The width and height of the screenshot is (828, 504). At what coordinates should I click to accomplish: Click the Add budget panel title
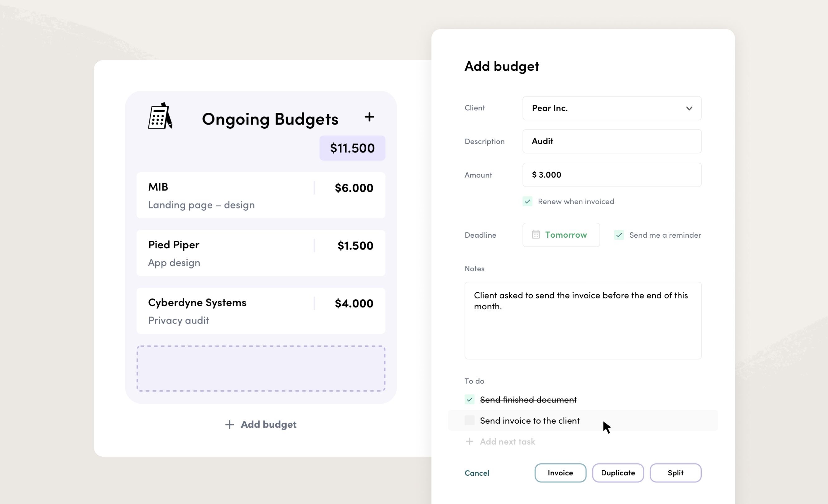pyautogui.click(x=502, y=66)
